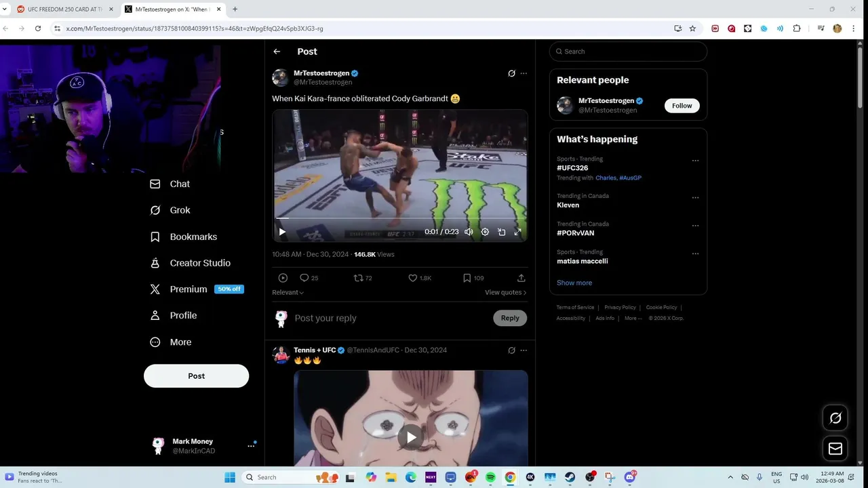Enter fullscreen on the video

(x=517, y=232)
